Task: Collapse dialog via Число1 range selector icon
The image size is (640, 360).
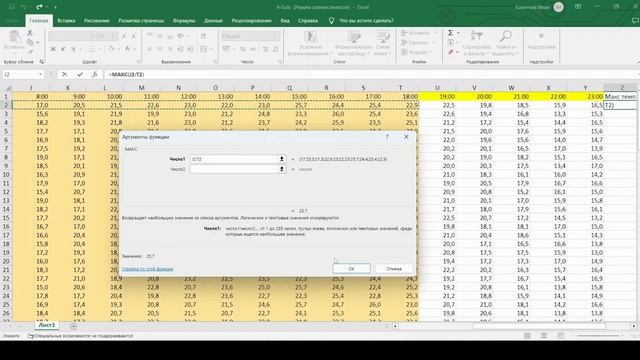Action: click(x=282, y=159)
